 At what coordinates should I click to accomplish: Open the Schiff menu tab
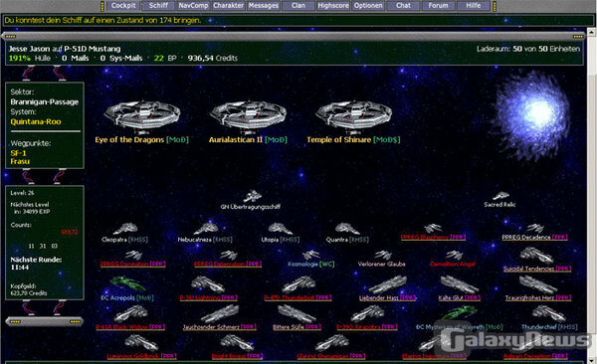[x=158, y=5]
